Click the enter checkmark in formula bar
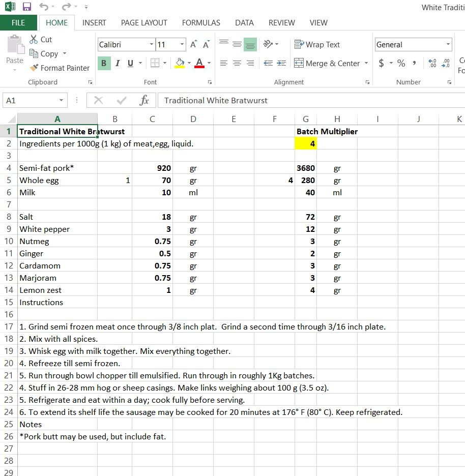 (122, 100)
